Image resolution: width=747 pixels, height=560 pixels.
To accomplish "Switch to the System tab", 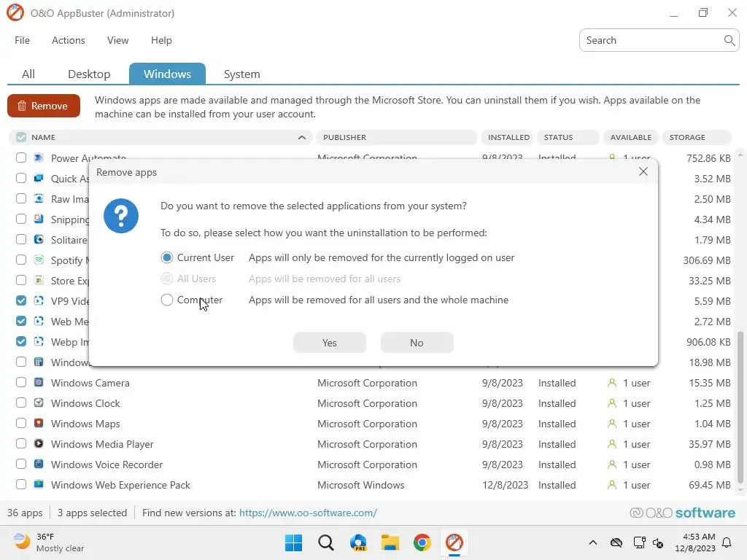I will coord(242,74).
